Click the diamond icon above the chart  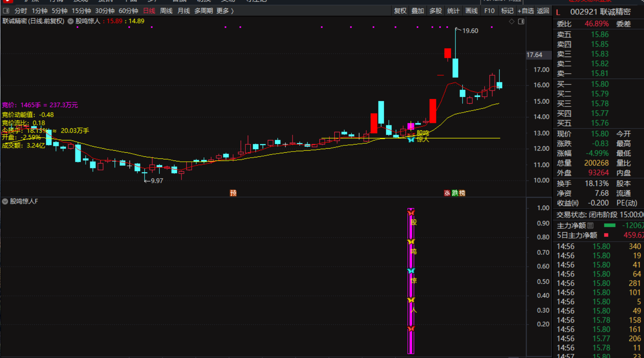click(x=512, y=21)
